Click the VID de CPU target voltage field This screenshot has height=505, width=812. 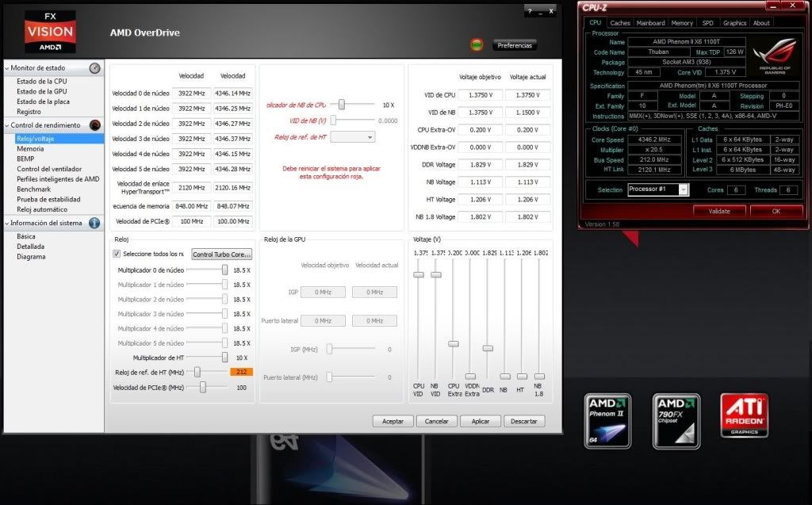click(480, 95)
